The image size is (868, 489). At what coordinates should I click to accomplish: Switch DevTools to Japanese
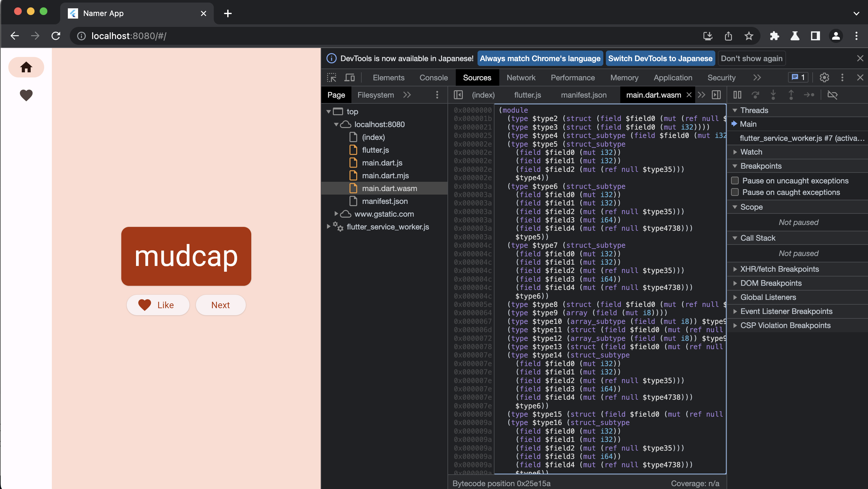tap(660, 58)
